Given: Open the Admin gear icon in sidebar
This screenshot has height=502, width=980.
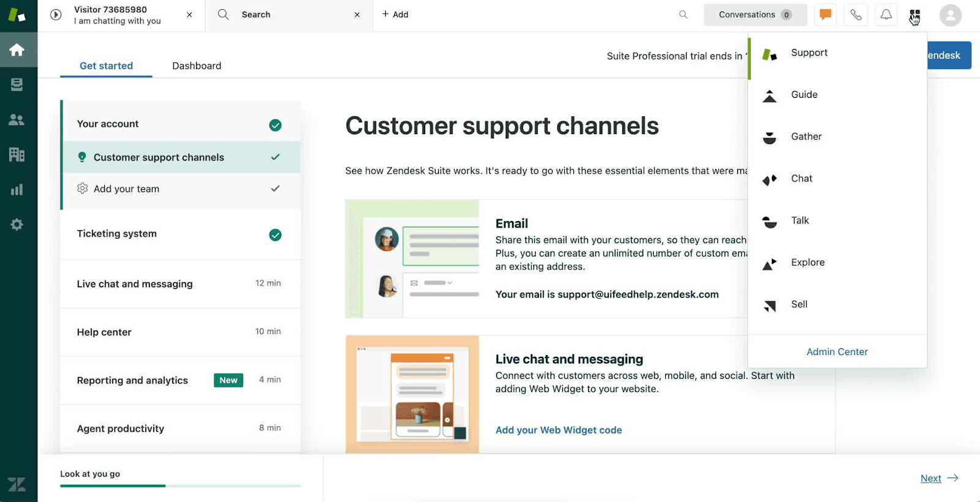Looking at the screenshot, I should tap(17, 225).
